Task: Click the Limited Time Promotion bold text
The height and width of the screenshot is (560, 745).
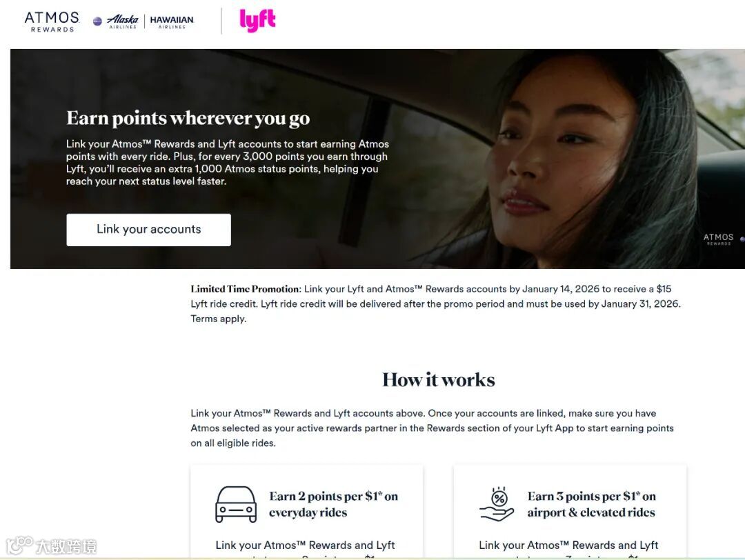Action: pyautogui.click(x=246, y=289)
